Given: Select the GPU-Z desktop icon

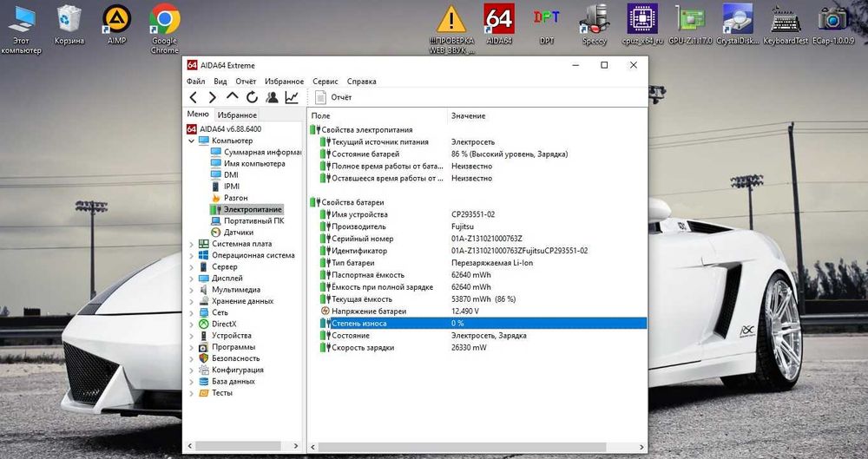Looking at the screenshot, I should click(x=690, y=25).
